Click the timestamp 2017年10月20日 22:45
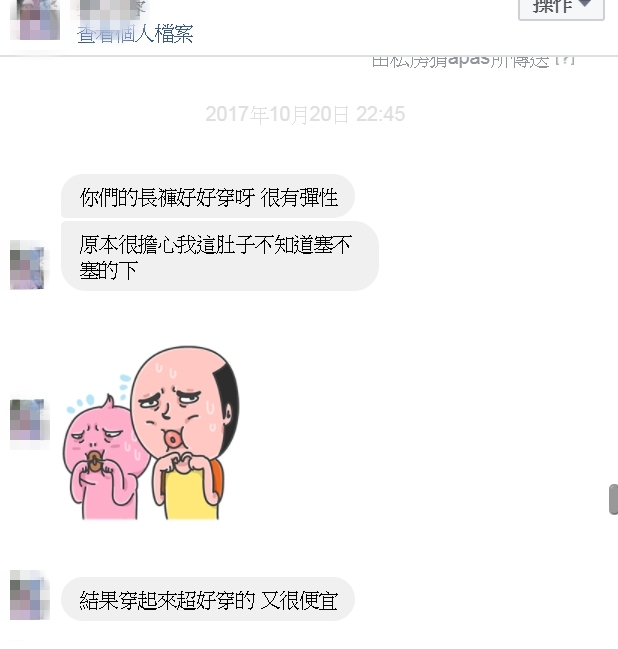618x649 pixels. click(305, 114)
